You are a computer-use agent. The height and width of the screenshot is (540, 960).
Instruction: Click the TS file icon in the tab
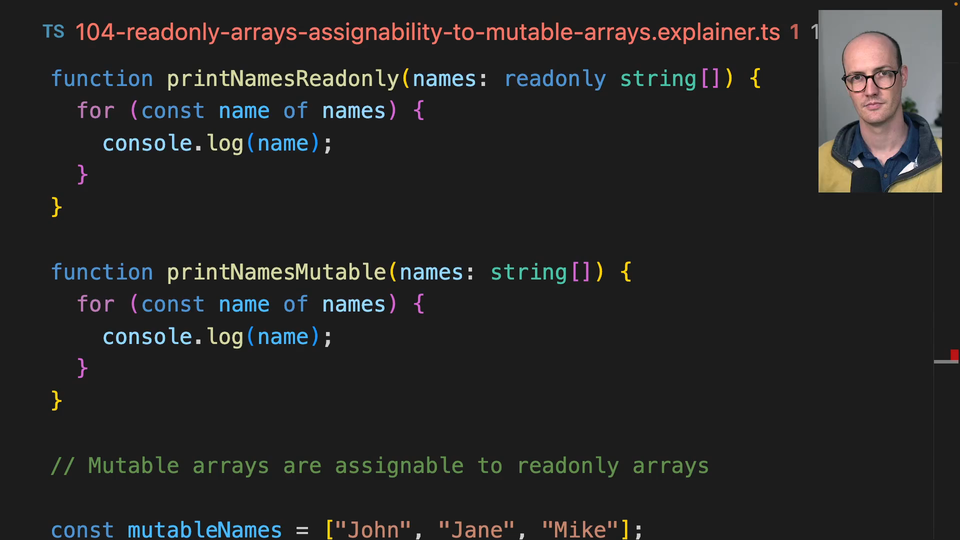(53, 32)
